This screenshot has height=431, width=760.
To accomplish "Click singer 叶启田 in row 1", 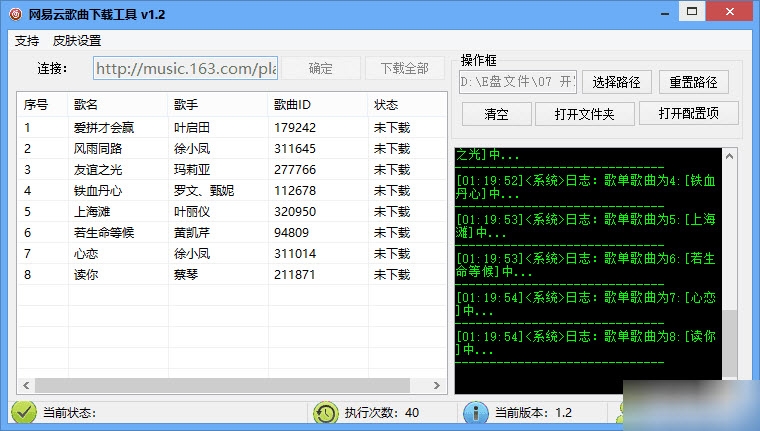I will coord(192,128).
